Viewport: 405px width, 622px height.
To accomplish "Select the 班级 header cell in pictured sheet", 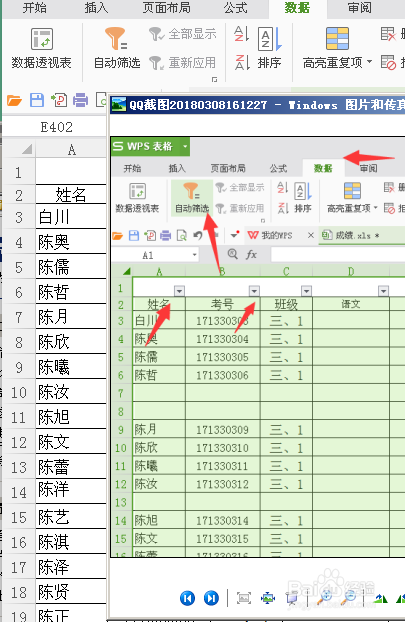I will click(286, 305).
